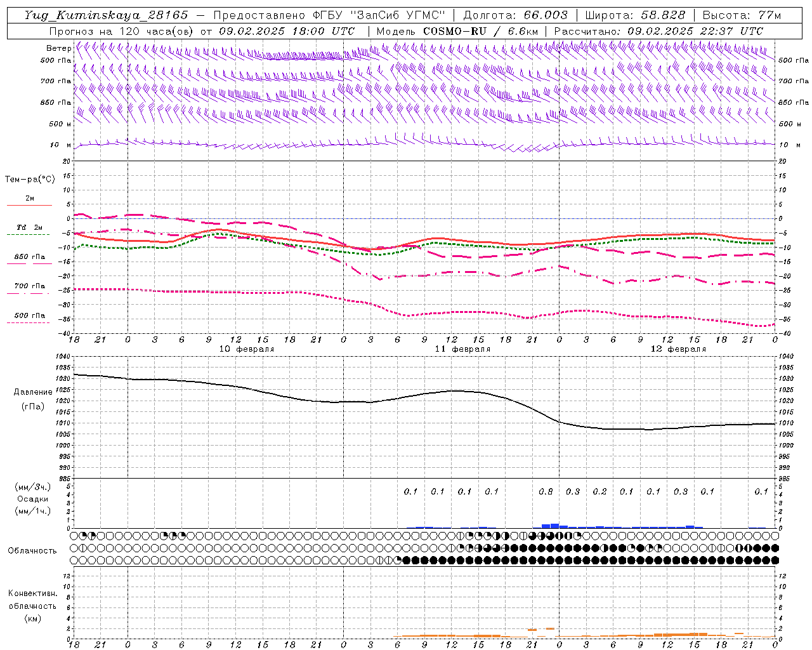812x650 pixels.
Task: Click the station title Yug_Kuminskaya_28165
Action: (107, 15)
